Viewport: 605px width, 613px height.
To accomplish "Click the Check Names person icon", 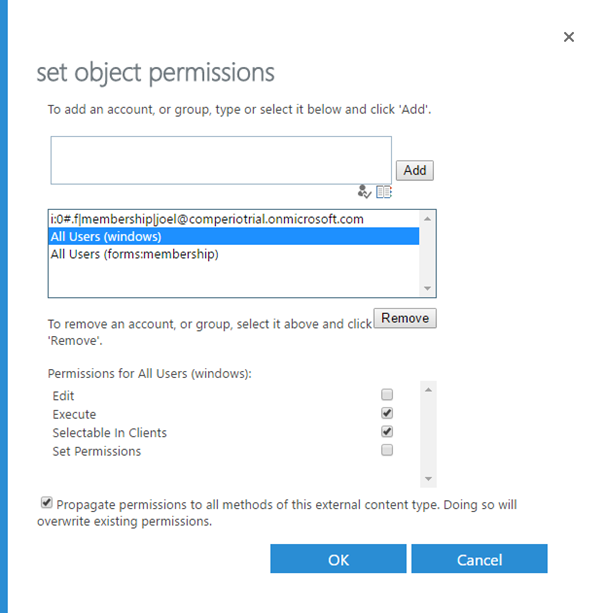I will tap(364, 192).
